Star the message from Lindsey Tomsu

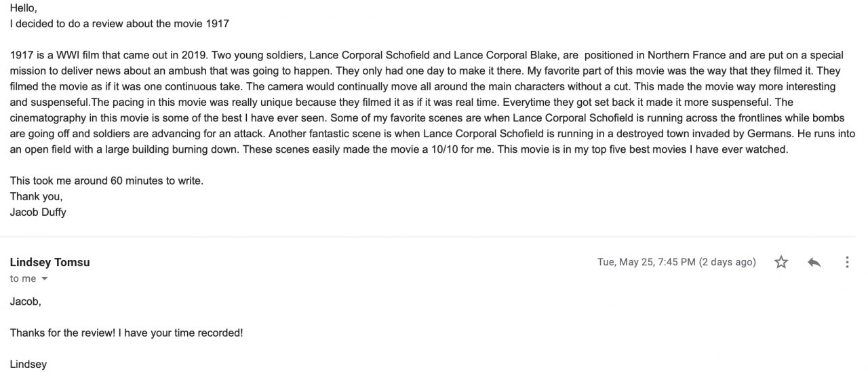[x=781, y=262]
